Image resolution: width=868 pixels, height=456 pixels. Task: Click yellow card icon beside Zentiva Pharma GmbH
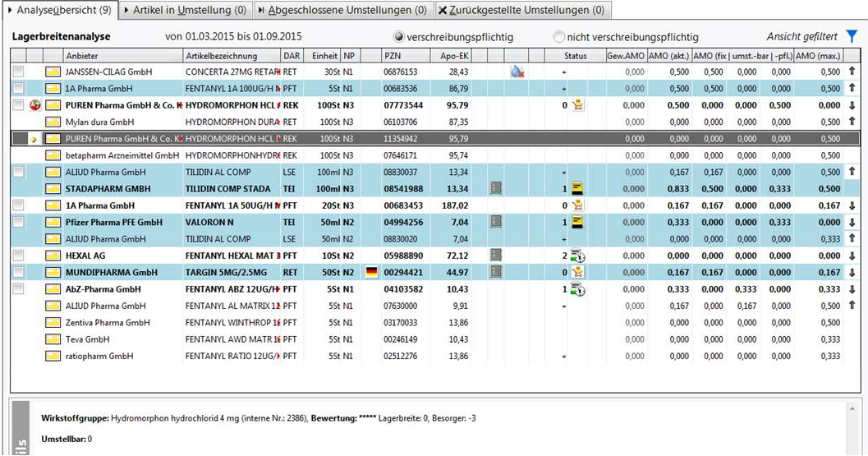[53, 323]
